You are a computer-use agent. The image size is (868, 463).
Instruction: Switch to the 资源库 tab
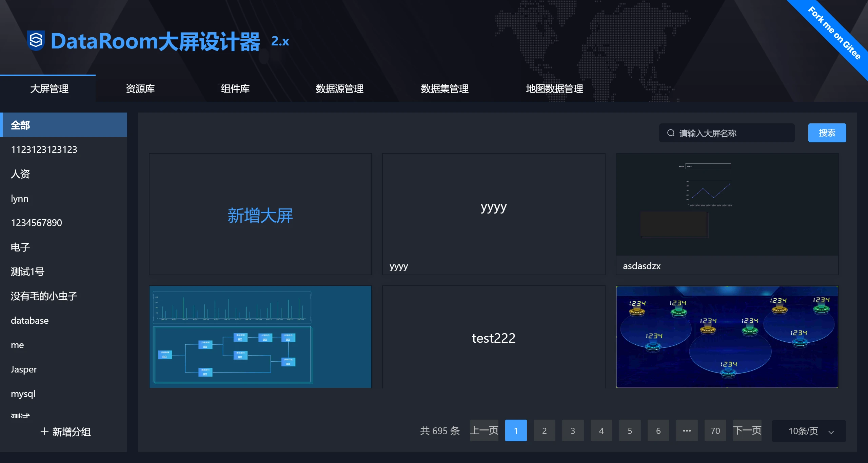[140, 89]
